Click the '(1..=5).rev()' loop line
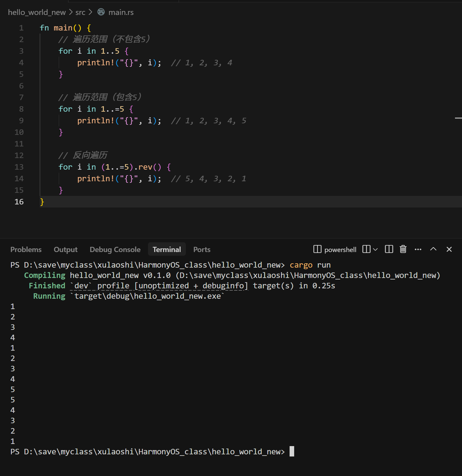The height and width of the screenshot is (476, 462). coord(115,167)
